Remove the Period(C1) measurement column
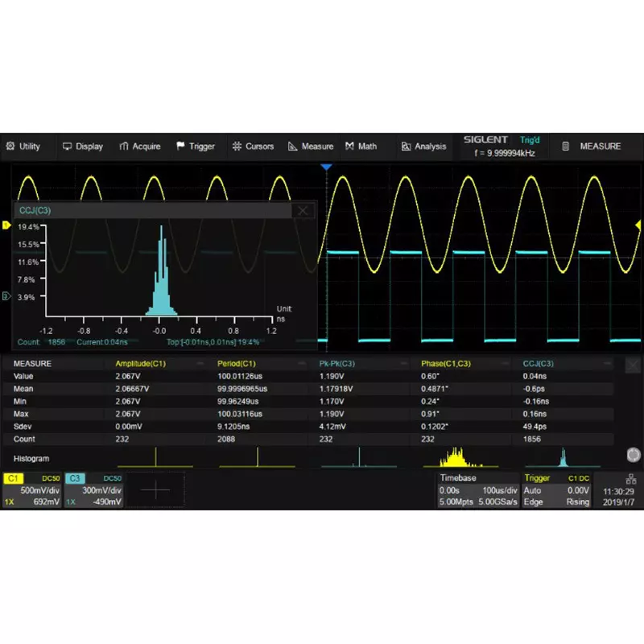 tap(302, 364)
